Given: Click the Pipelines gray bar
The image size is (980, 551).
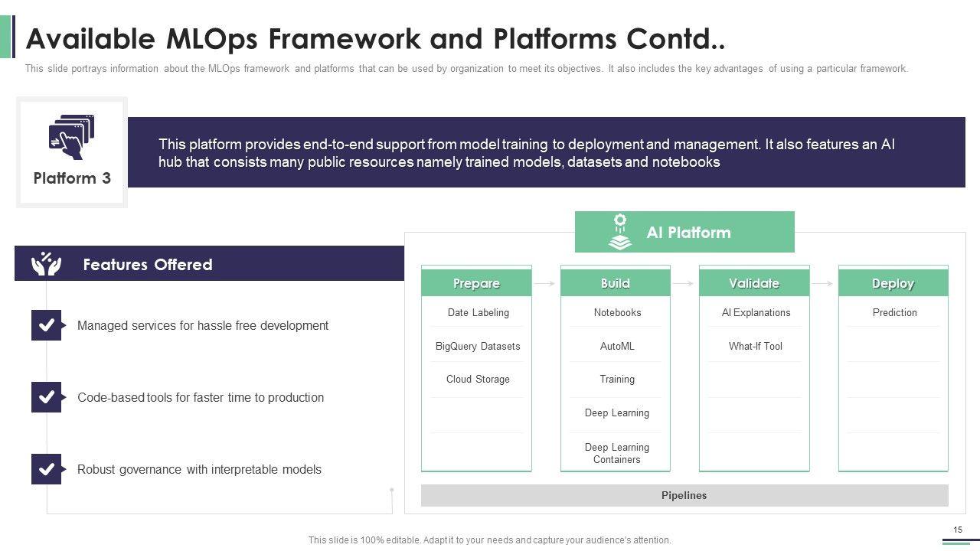Looking at the screenshot, I should click(684, 495).
